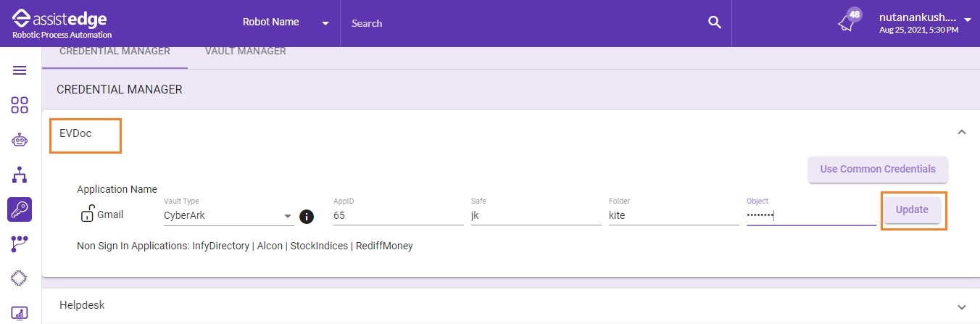
Task: Open the CyberArk Vault Type dropdown
Action: coord(228,215)
